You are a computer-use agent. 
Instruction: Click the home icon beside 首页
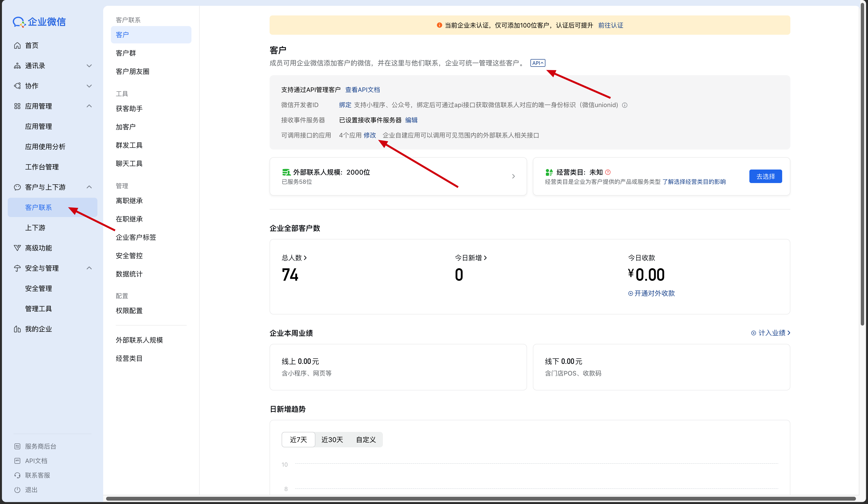coord(17,46)
